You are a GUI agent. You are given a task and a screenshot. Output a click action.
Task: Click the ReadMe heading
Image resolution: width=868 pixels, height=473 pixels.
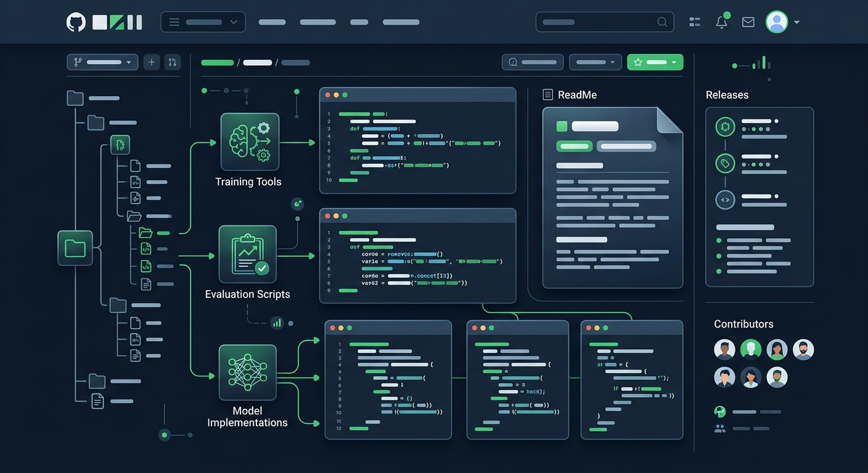pyautogui.click(x=577, y=95)
